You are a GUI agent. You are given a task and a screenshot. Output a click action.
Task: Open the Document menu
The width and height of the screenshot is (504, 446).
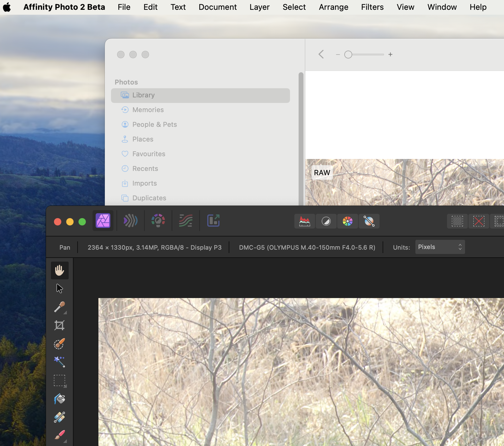click(218, 7)
